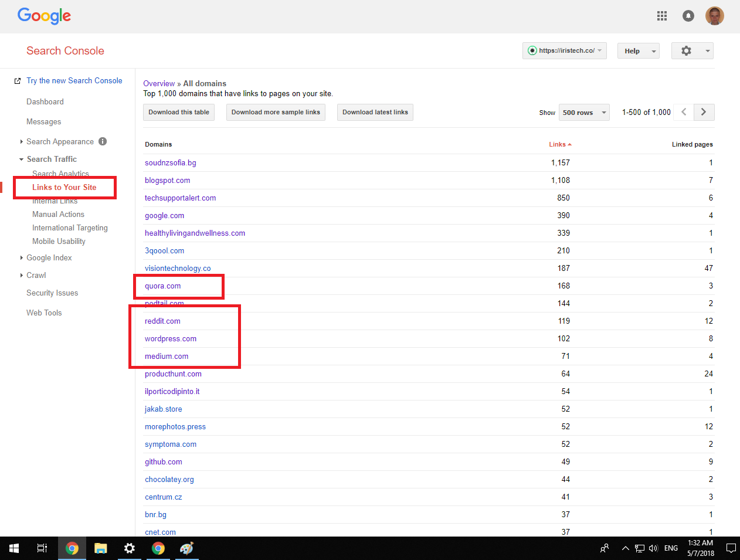The height and width of the screenshot is (560, 740).
Task: Sort the table by the Links column
Action: coord(560,144)
